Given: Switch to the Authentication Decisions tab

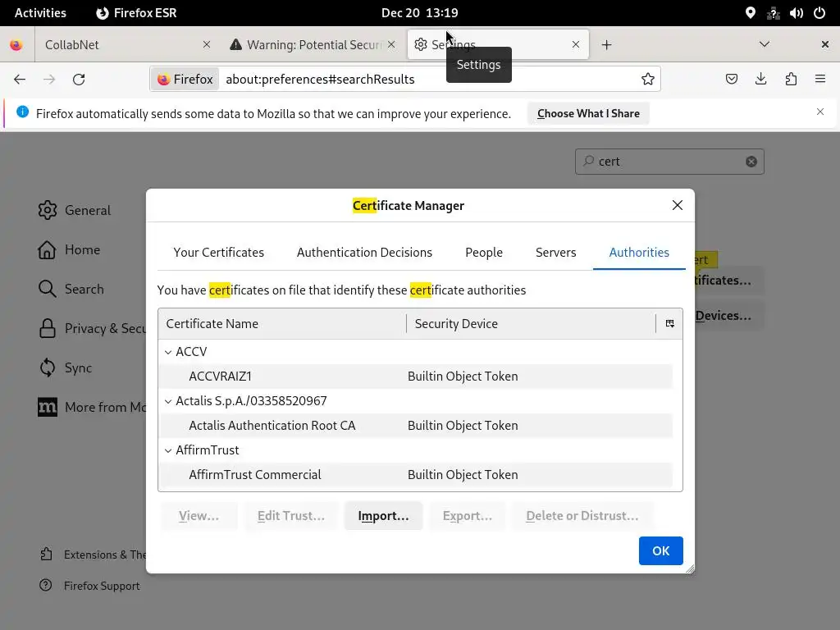Looking at the screenshot, I should click(x=364, y=253).
